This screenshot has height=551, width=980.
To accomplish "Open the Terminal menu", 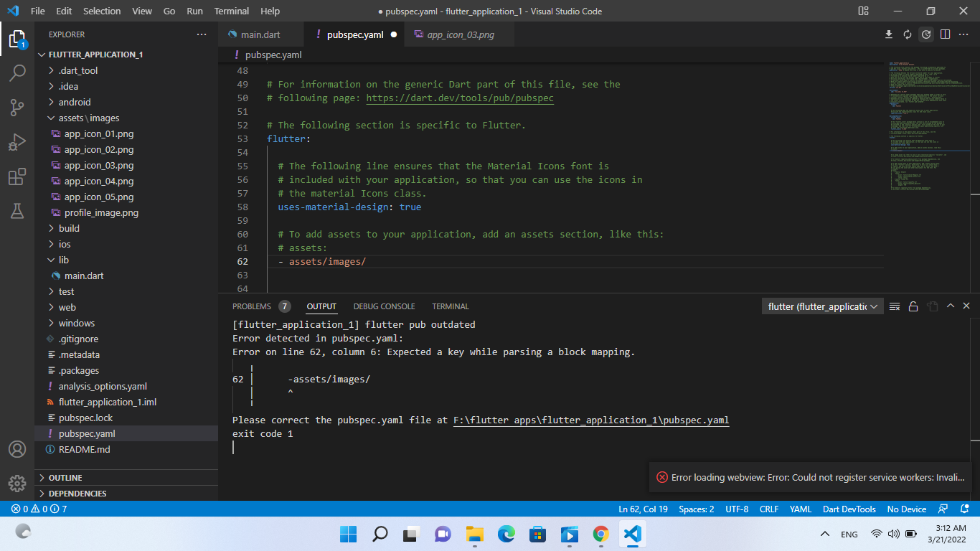I will (232, 11).
